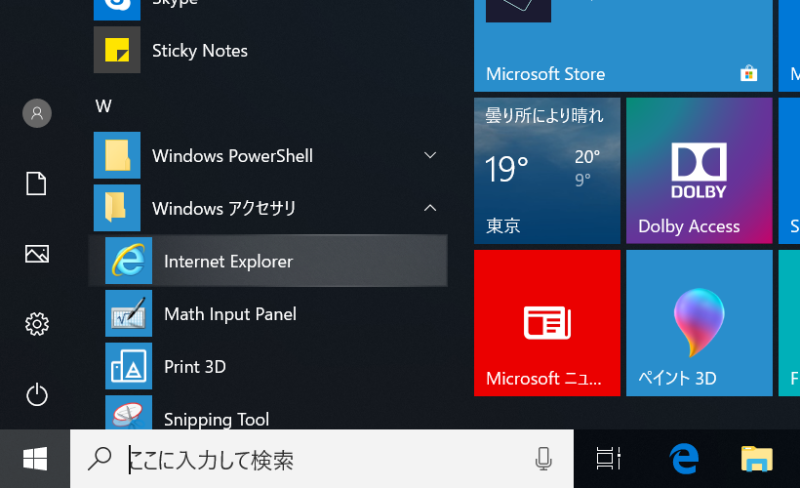Launch Math Input Panel
Viewport: 800px width, 488px height.
pyautogui.click(x=230, y=314)
